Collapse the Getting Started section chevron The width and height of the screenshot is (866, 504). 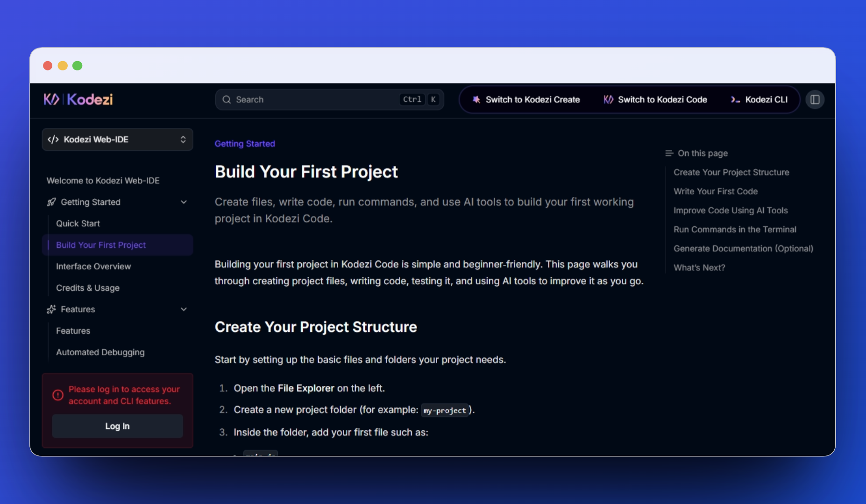(184, 202)
